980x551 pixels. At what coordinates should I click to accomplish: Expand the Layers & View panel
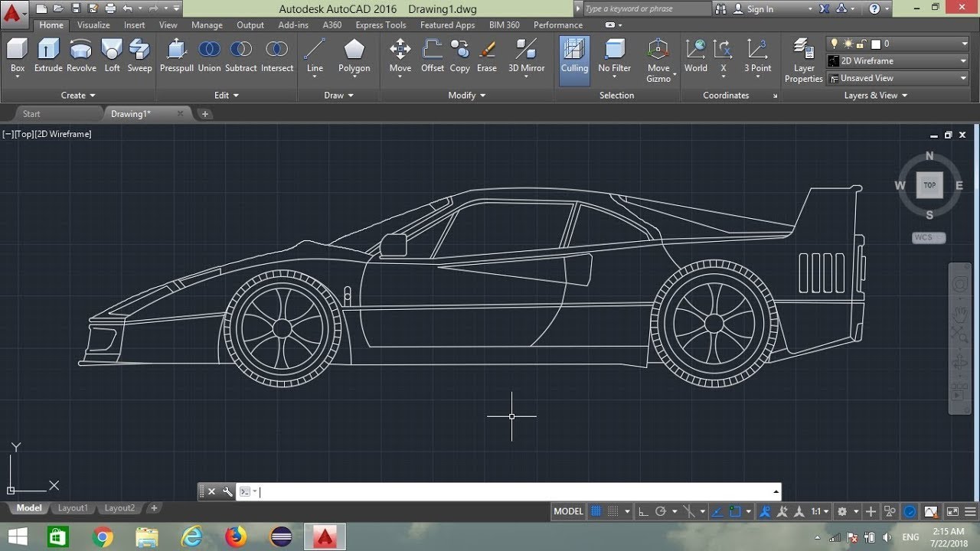[875, 96]
